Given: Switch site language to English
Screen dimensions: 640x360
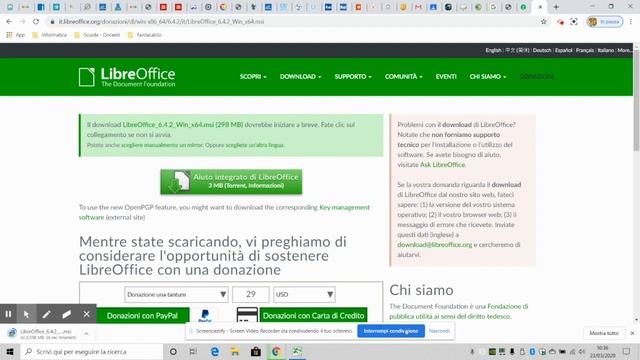Looking at the screenshot, I should (493, 50).
